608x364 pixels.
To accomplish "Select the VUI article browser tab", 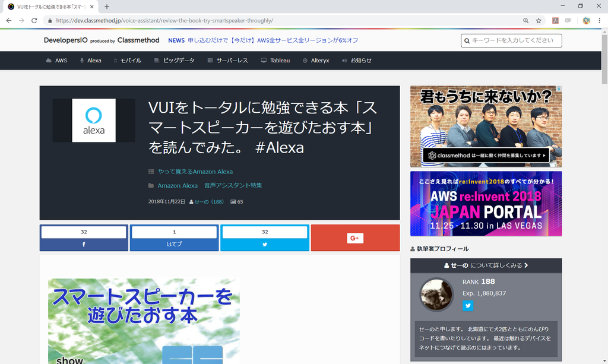I will click(x=50, y=7).
